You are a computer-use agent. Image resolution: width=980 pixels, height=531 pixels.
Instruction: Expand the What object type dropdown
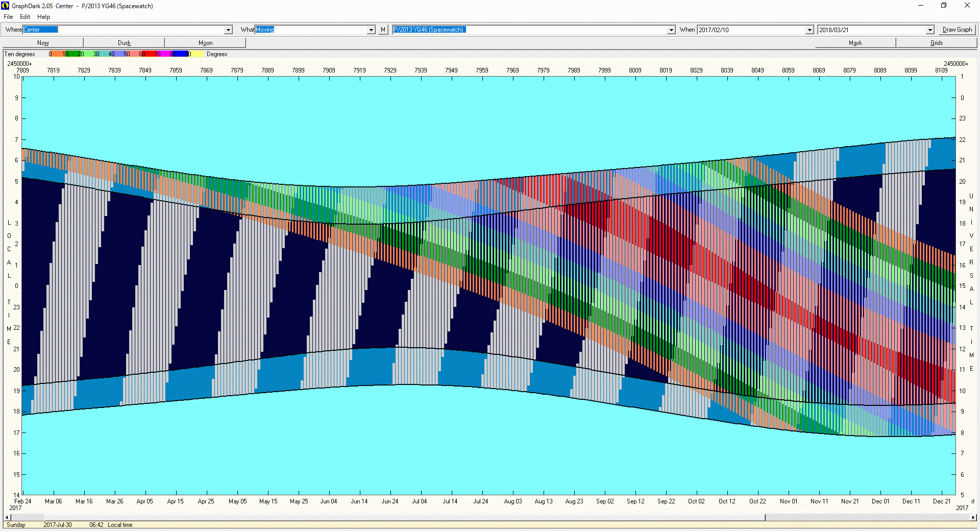(x=372, y=30)
